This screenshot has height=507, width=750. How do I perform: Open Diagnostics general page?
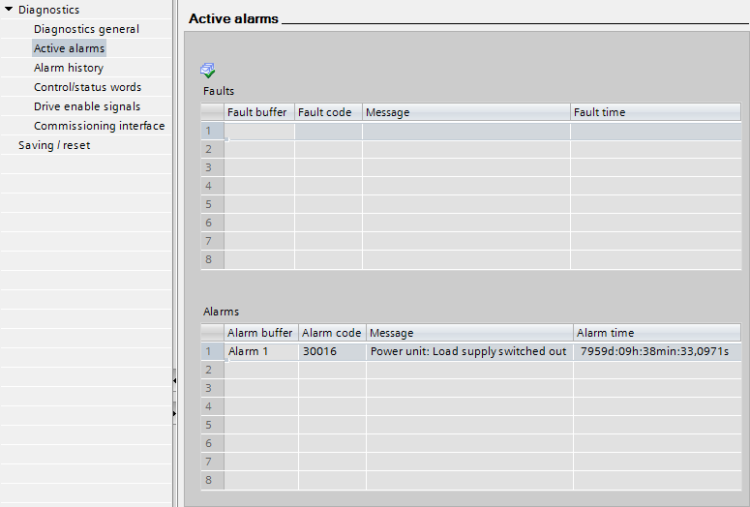click(x=86, y=29)
